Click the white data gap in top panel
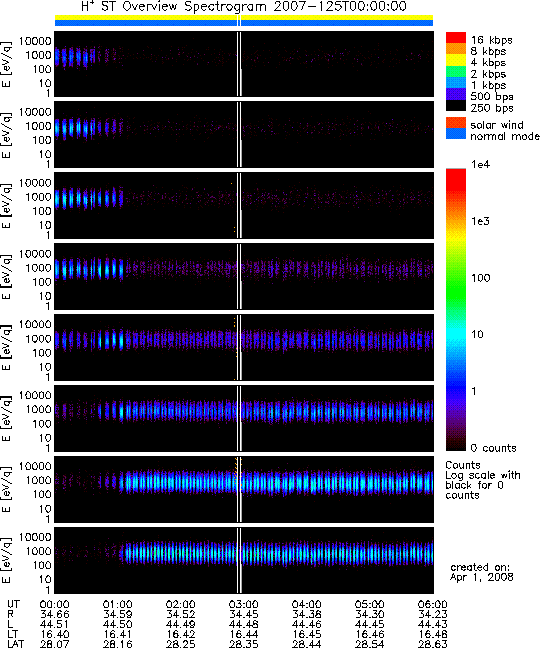Viewport: 540px width, 648px height. (x=239, y=64)
